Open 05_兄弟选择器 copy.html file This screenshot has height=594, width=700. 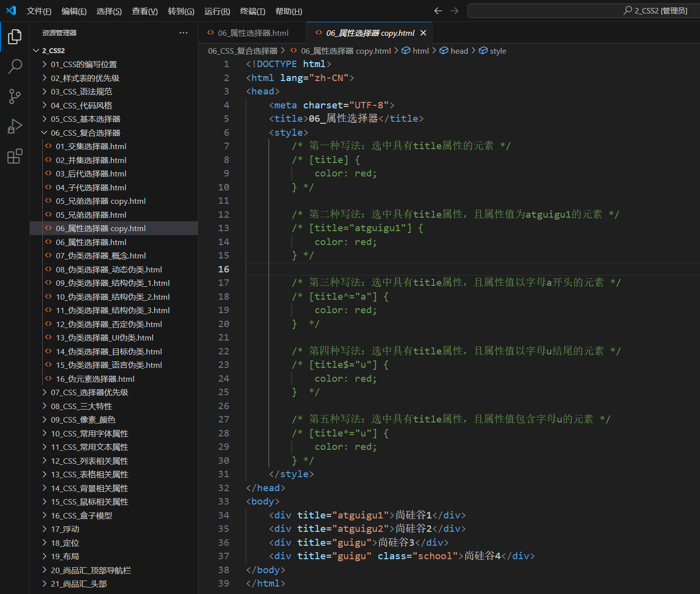pyautogui.click(x=114, y=201)
